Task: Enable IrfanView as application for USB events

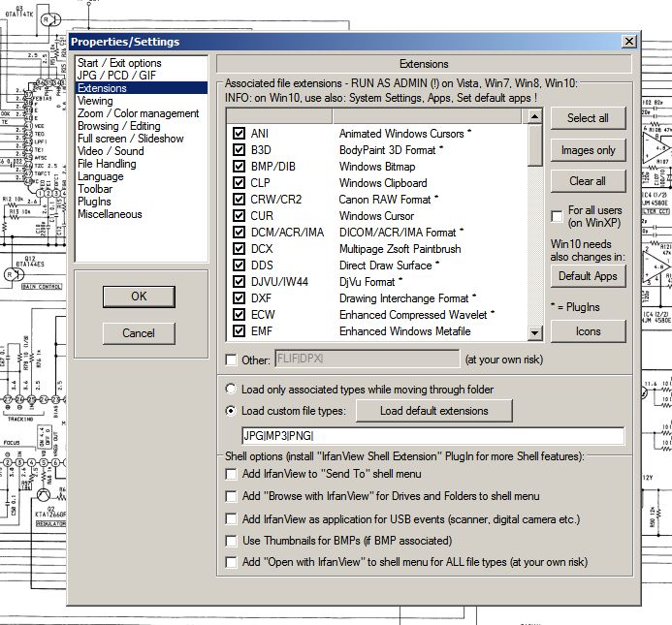Action: pyautogui.click(x=231, y=519)
